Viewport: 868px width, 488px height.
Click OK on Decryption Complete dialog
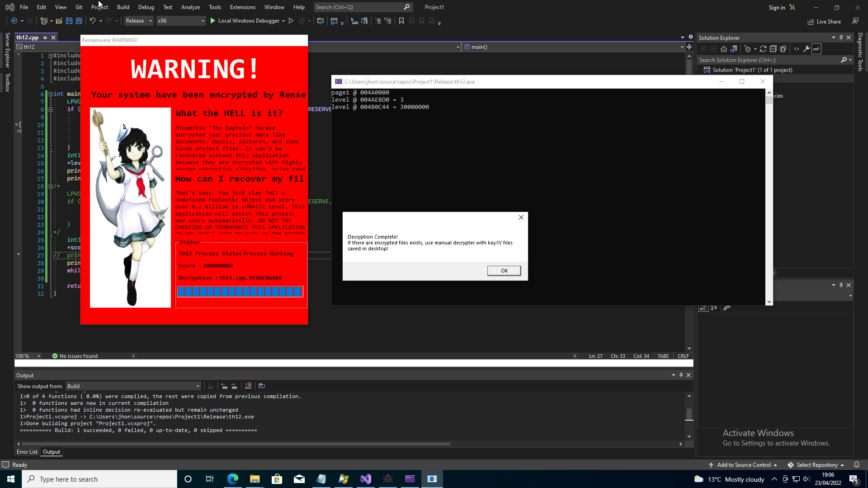504,271
